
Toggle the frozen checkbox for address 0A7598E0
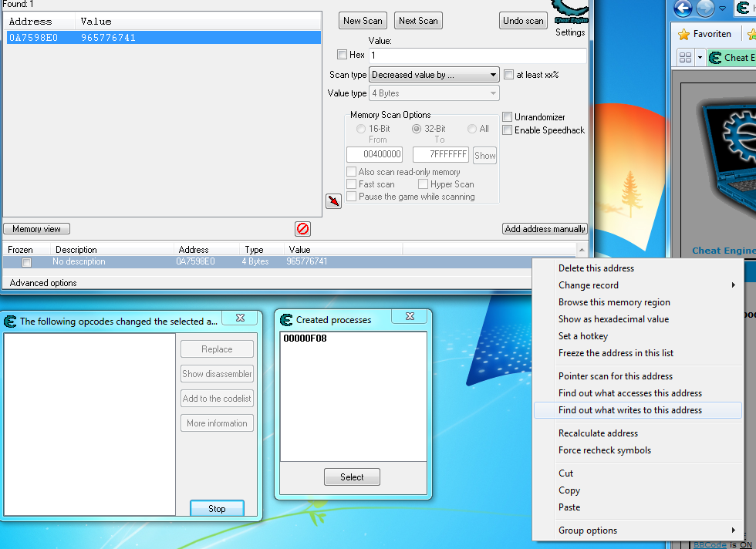tap(26, 262)
